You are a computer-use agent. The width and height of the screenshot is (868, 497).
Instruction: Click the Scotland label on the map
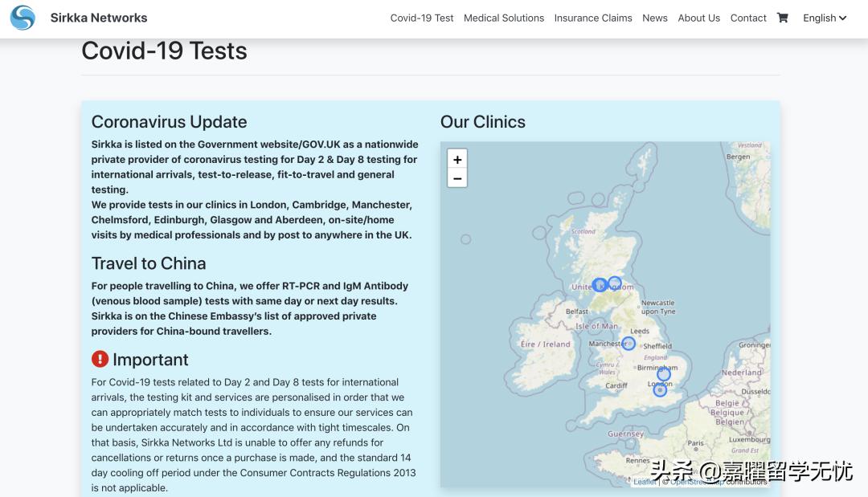click(583, 231)
